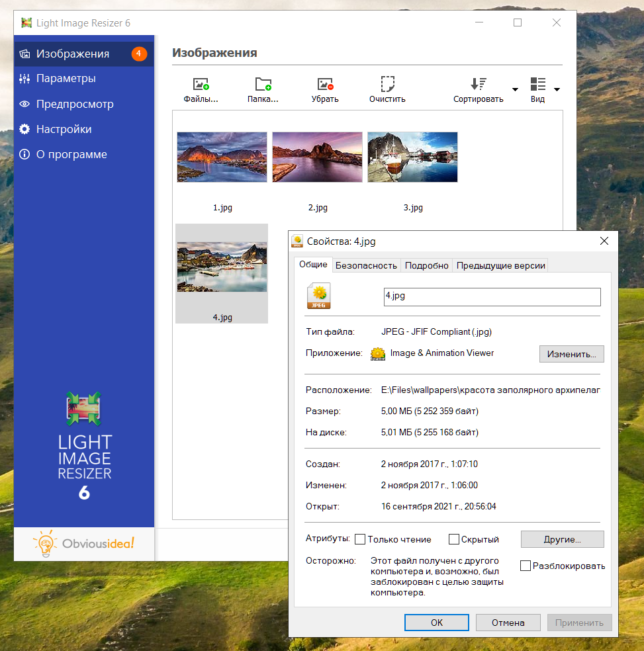Expand the Сортировать dropdown arrow

point(515,89)
